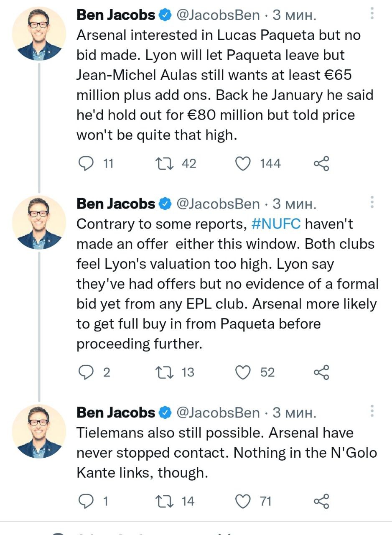Share the N'Golo Kante tweet
The height and width of the screenshot is (535, 392).
click(x=321, y=501)
